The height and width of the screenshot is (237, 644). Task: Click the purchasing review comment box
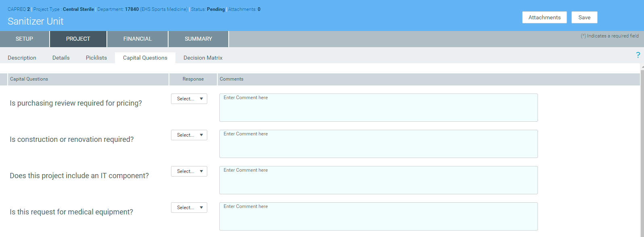coord(378,108)
